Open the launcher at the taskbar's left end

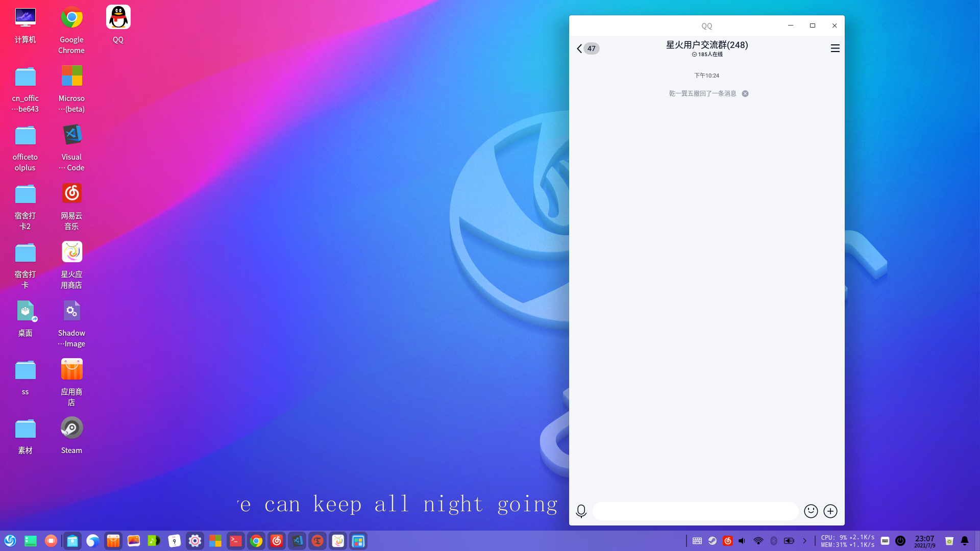tap(10, 541)
